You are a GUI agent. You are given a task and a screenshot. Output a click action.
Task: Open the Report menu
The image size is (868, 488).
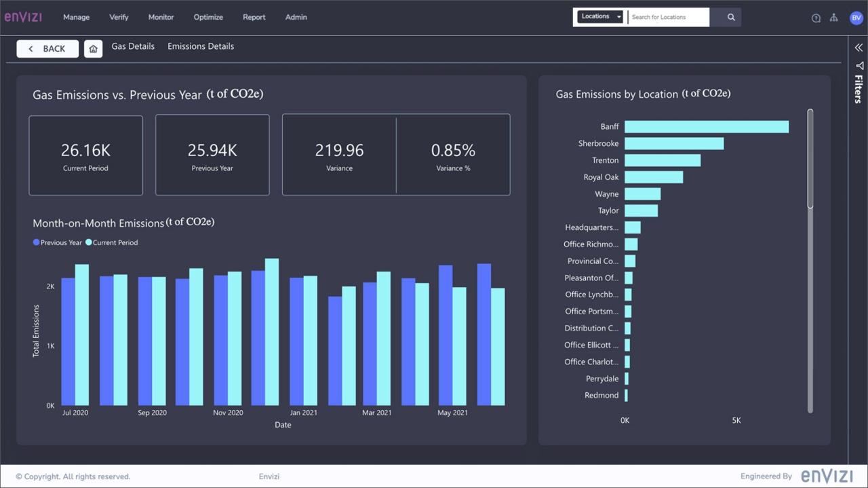(254, 17)
